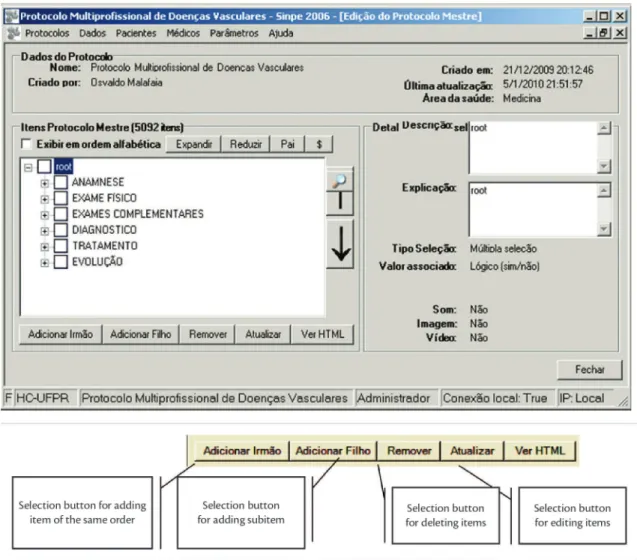Open the Ajuda menu
The width and height of the screenshot is (637, 560).
281,33
